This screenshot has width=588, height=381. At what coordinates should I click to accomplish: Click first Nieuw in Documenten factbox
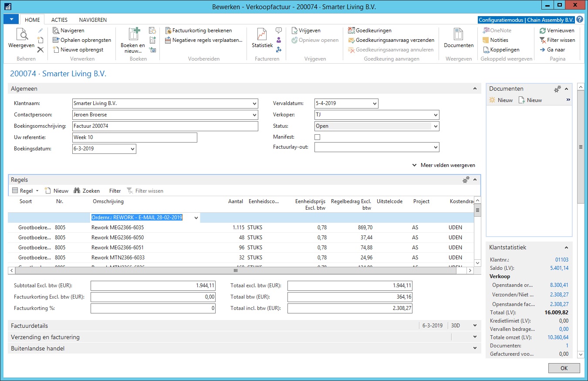pyautogui.click(x=501, y=100)
